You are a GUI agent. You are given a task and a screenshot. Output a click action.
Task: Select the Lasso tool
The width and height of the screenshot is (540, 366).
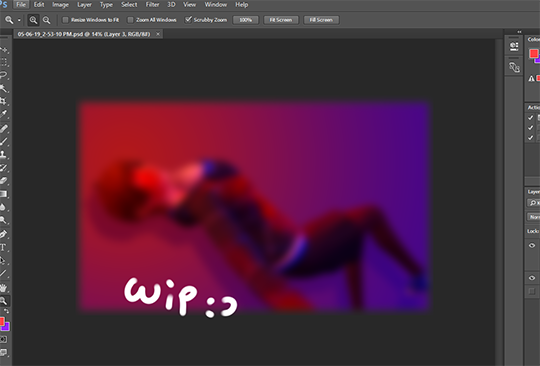pyautogui.click(x=3, y=75)
